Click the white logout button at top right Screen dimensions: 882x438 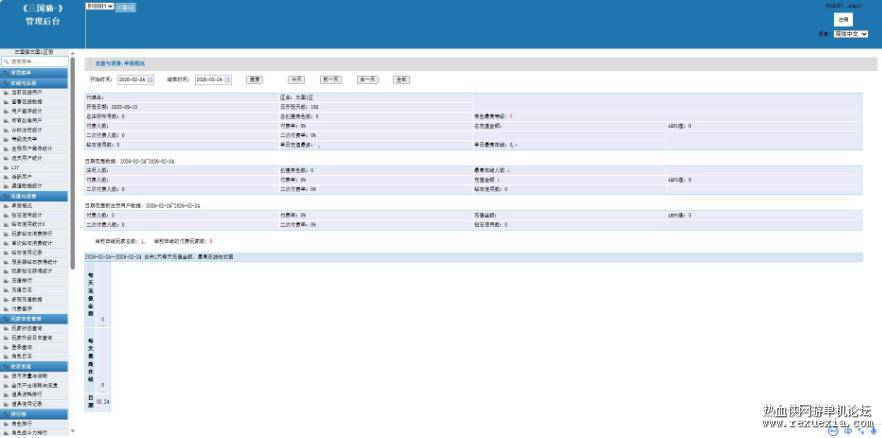tap(843, 20)
